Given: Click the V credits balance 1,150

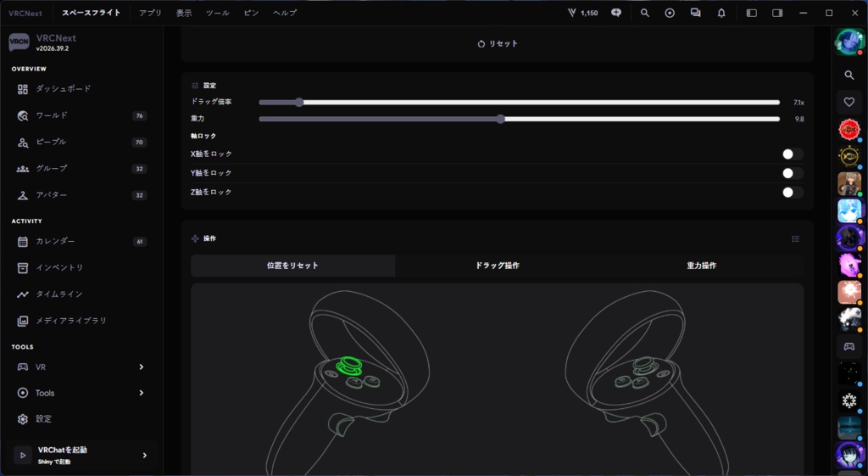Looking at the screenshot, I should (x=583, y=13).
